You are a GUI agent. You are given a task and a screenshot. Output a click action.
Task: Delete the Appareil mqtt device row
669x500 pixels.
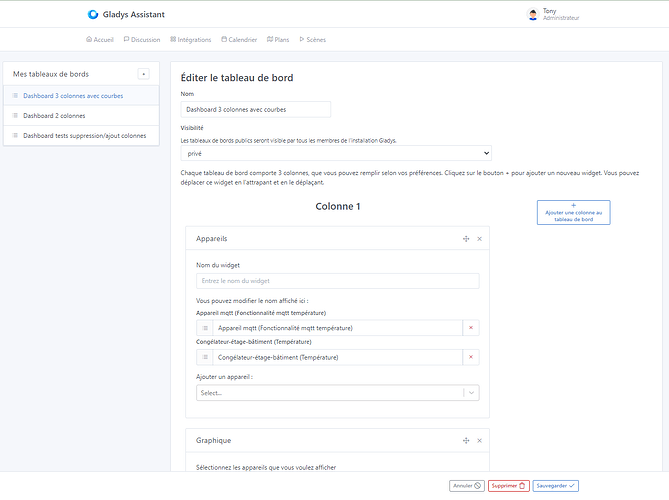[x=471, y=328]
